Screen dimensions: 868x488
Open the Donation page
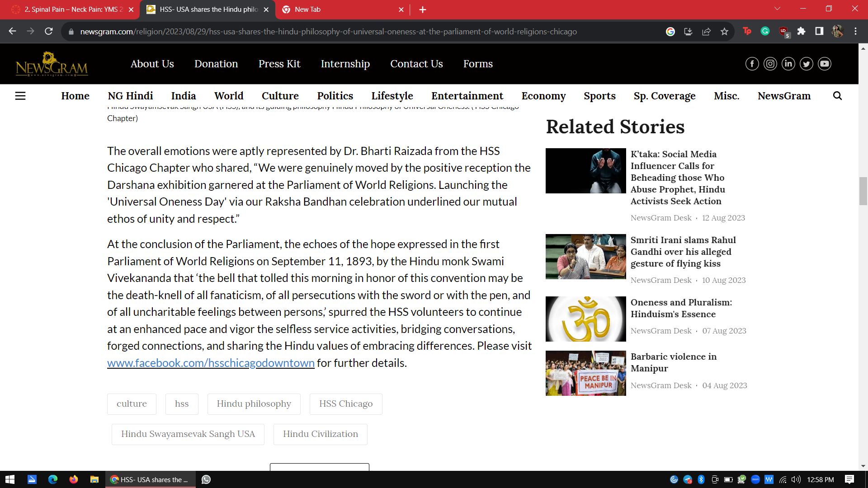pyautogui.click(x=216, y=64)
